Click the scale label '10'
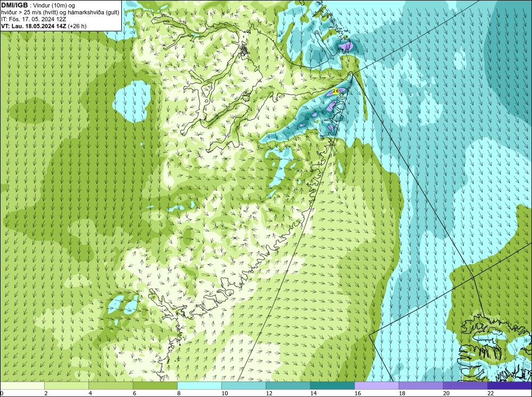The height and width of the screenshot is (397, 532). point(225,393)
